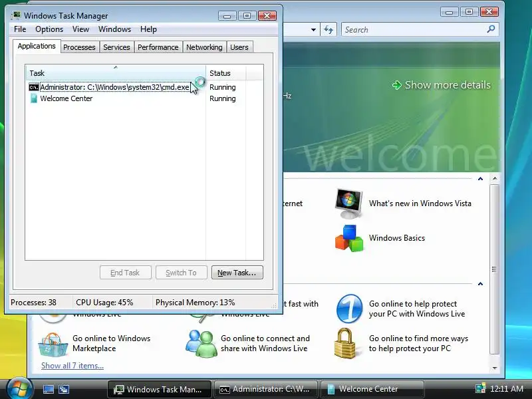Click the search magnifier icon in Welcome Center

coord(491,29)
